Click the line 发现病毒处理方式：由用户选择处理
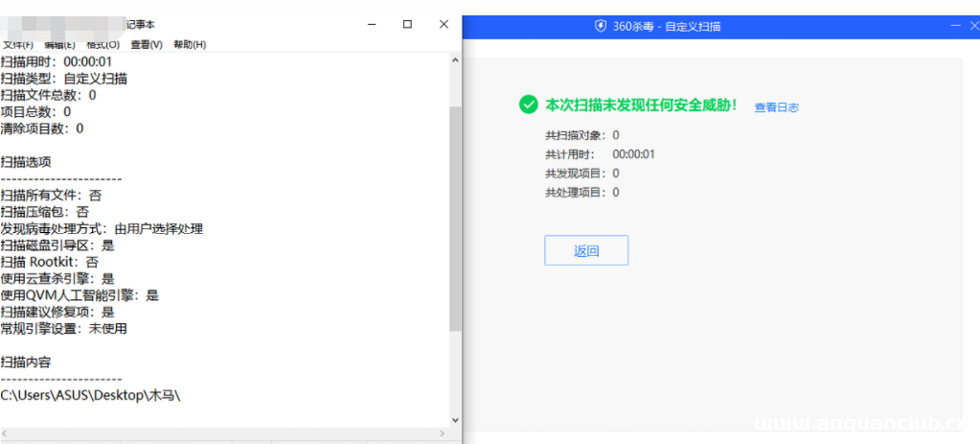The height and width of the screenshot is (444, 980). coord(102,229)
